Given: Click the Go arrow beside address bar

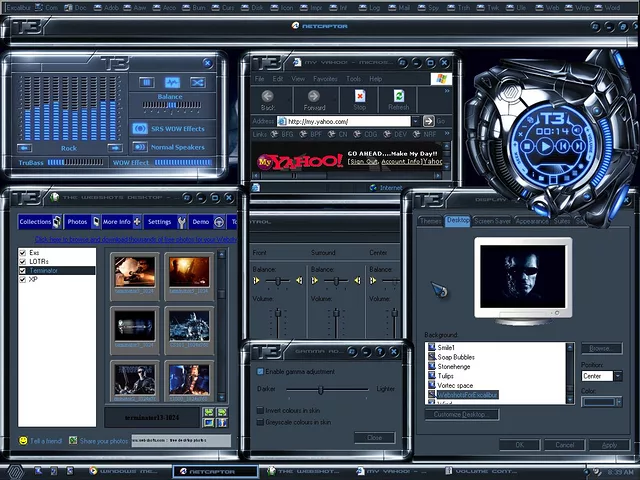Looking at the screenshot, I should (x=429, y=121).
